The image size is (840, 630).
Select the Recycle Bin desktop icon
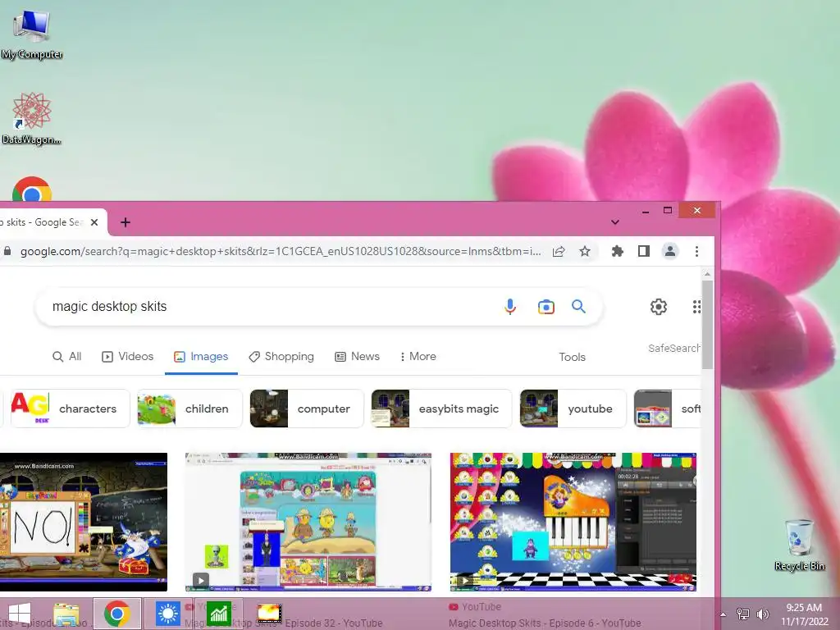click(799, 545)
